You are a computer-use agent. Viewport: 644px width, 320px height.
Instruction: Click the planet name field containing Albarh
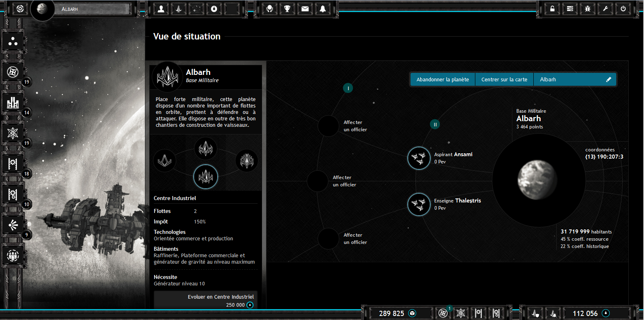pos(575,79)
